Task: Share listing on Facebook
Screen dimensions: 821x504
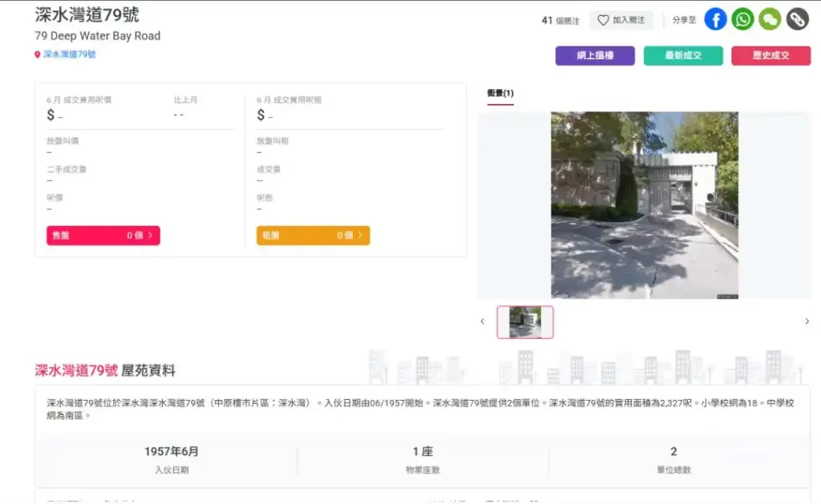Action: click(715, 19)
